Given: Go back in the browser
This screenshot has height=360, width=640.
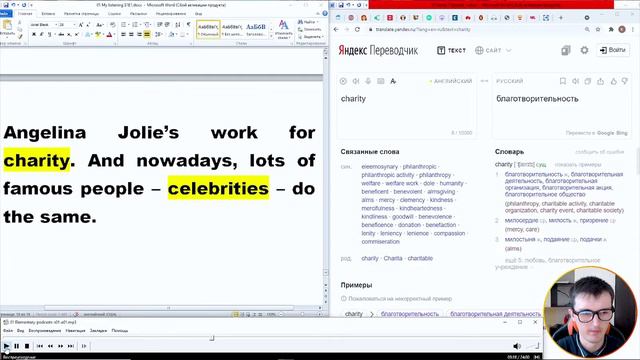Looking at the screenshot, I should pyautogui.click(x=336, y=29).
